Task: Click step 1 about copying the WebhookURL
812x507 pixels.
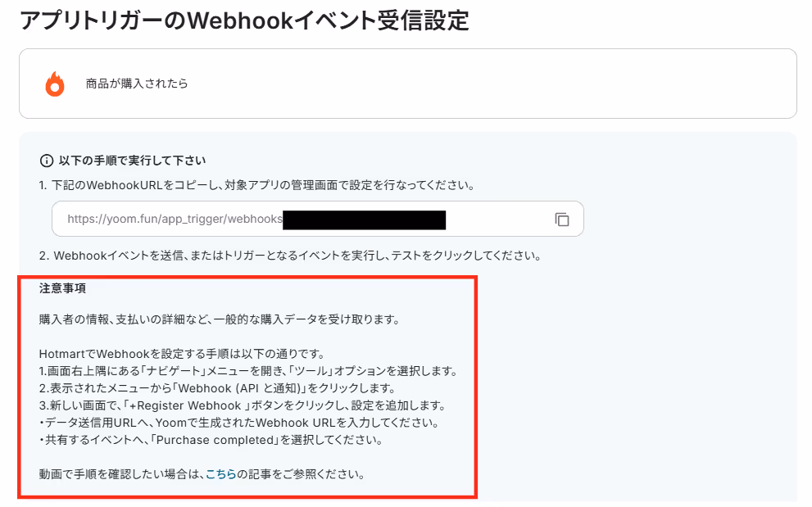Action: [x=256, y=185]
